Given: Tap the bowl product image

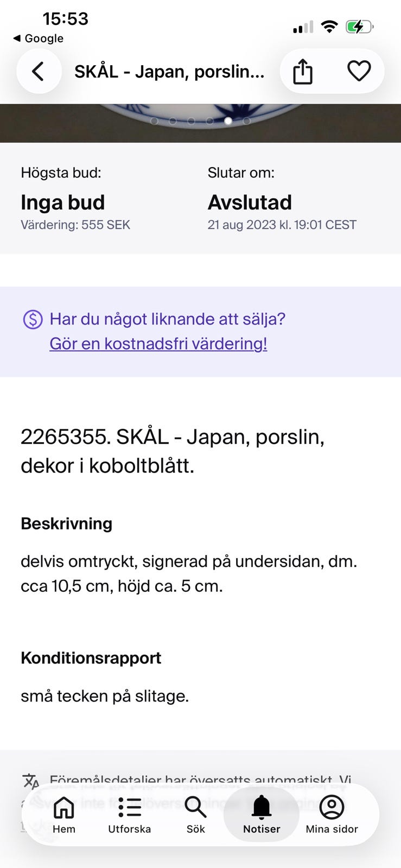Looking at the screenshot, I should (x=200, y=123).
